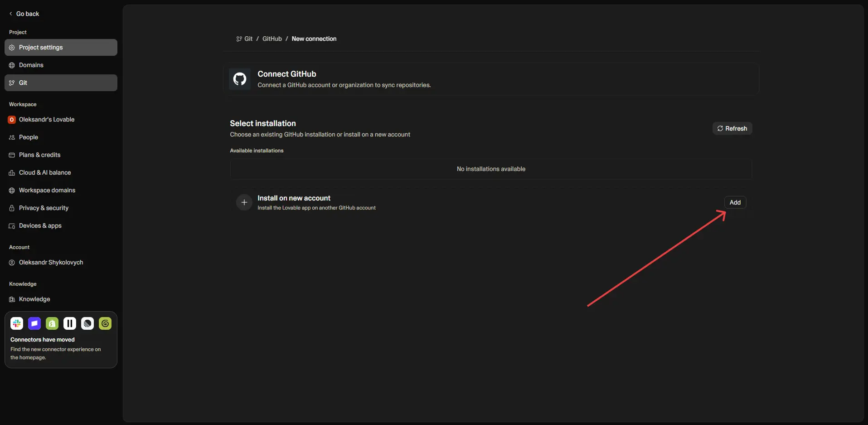Viewport: 868px width, 425px height.
Task: Refresh the available installations list
Action: coord(732,128)
